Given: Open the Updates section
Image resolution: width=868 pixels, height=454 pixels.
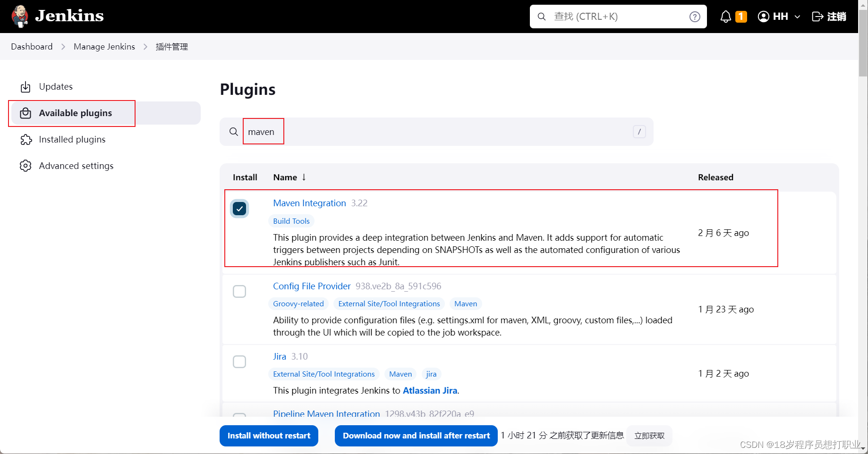Looking at the screenshot, I should 106,87.
